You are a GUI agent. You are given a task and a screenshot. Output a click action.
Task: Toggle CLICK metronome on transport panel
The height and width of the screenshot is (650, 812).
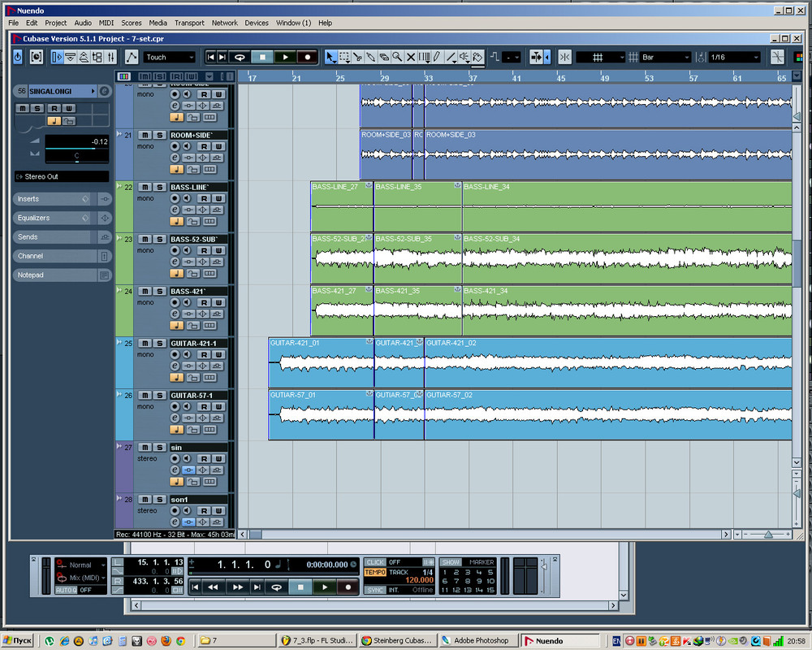pyautogui.click(x=375, y=562)
